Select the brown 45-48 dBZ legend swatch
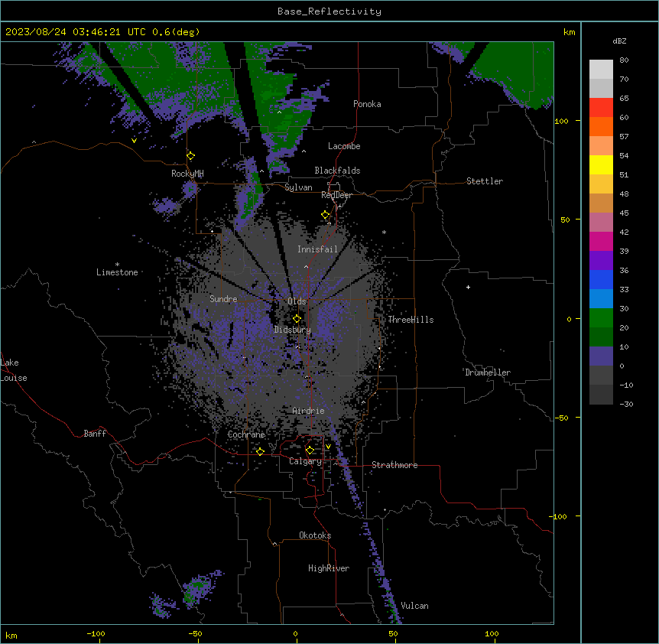This screenshot has width=659, height=644. [x=601, y=203]
